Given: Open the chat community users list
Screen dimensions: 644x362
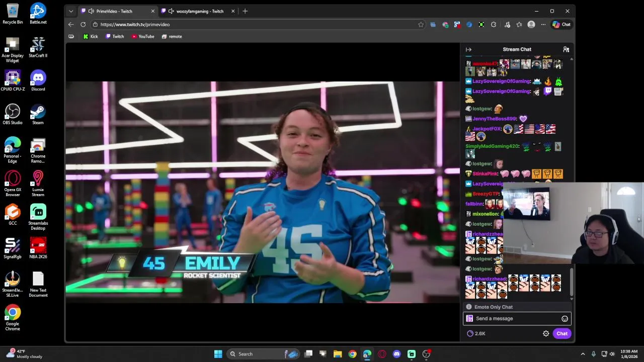Looking at the screenshot, I should [x=566, y=49].
